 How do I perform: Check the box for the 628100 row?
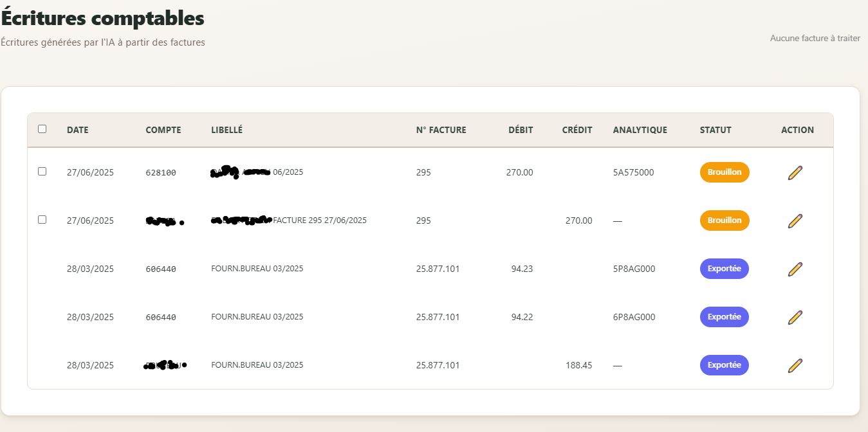[42, 172]
